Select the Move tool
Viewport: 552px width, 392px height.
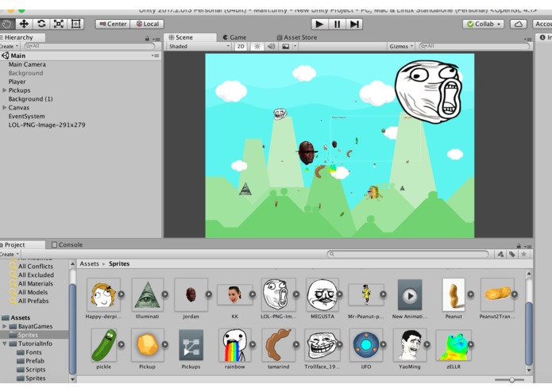pyautogui.click(x=24, y=24)
